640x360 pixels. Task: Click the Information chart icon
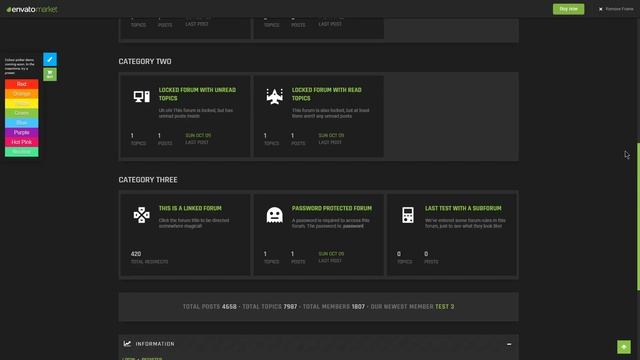[x=127, y=344]
